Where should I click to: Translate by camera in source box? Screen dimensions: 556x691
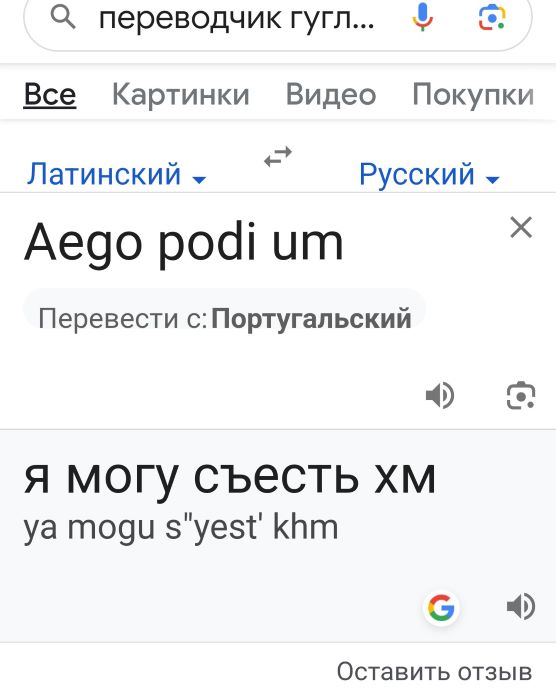click(x=521, y=395)
